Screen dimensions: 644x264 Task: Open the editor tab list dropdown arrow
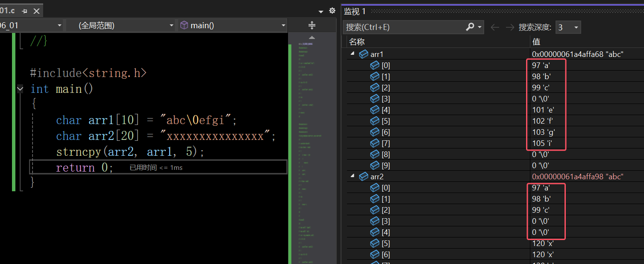[321, 12]
